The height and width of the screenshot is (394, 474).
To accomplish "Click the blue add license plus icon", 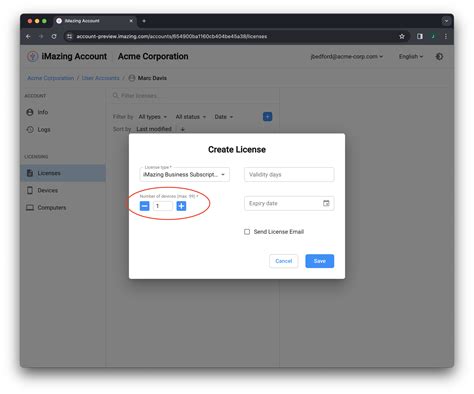I will pyautogui.click(x=267, y=117).
